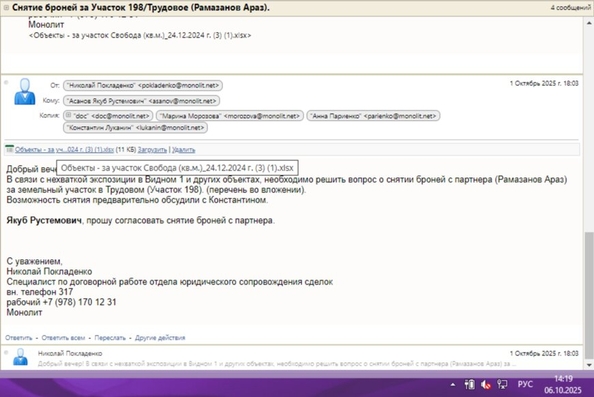Choose Ответить всем below the message
594x397 pixels.
point(63,338)
